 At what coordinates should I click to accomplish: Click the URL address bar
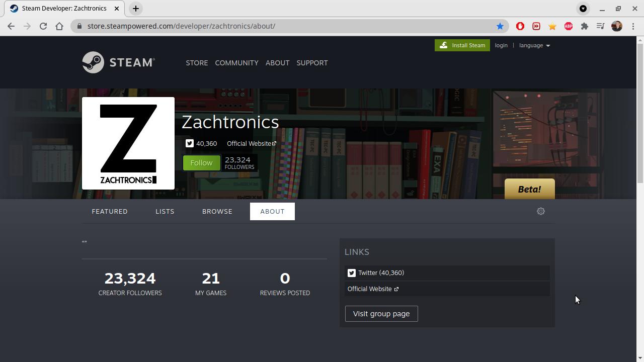tap(287, 26)
